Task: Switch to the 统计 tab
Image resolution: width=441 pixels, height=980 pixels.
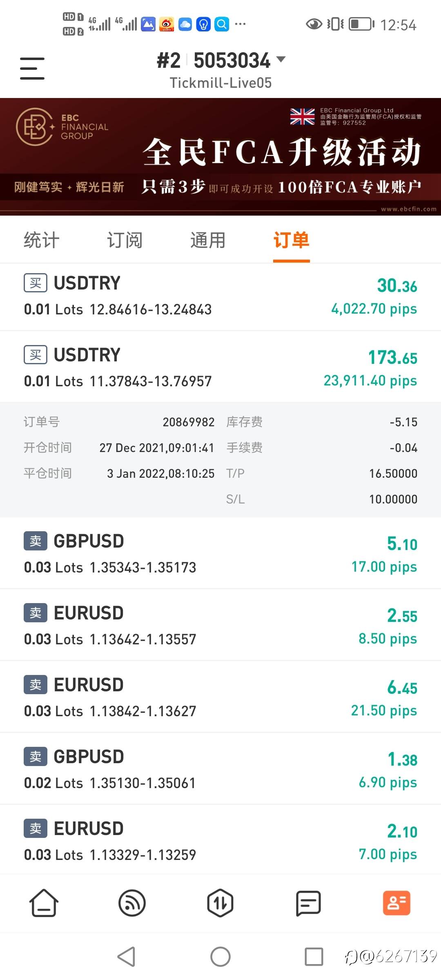Action: tap(42, 240)
